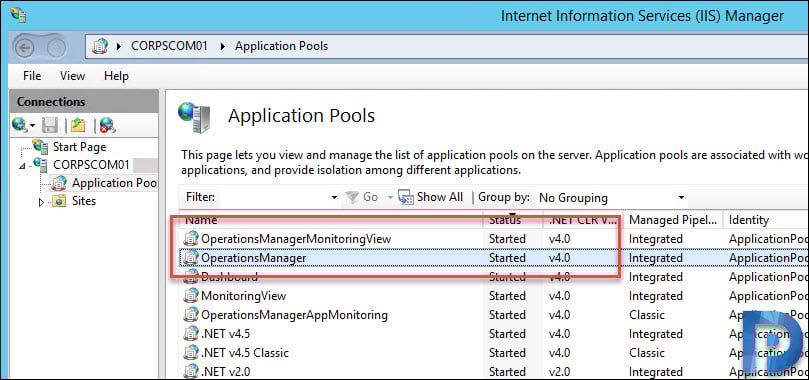Open the View menu

72,76
